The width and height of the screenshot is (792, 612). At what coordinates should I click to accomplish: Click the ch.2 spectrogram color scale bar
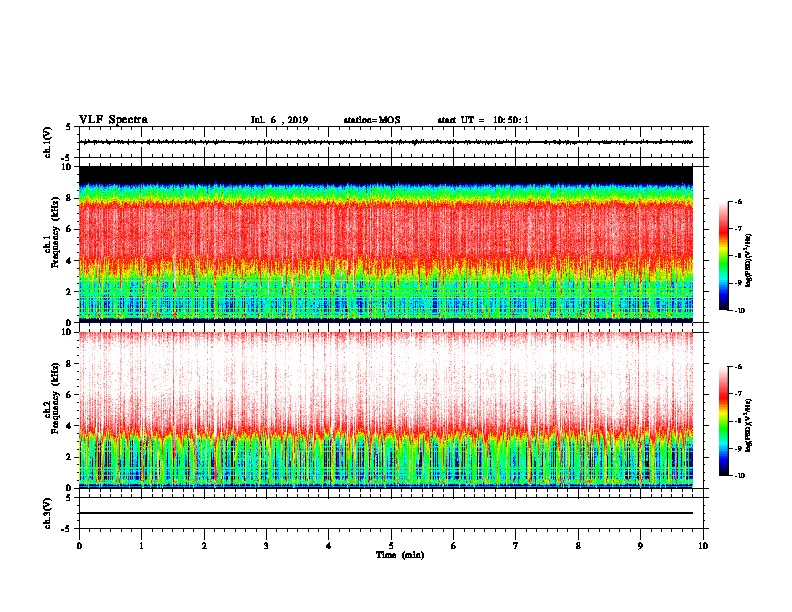point(724,421)
